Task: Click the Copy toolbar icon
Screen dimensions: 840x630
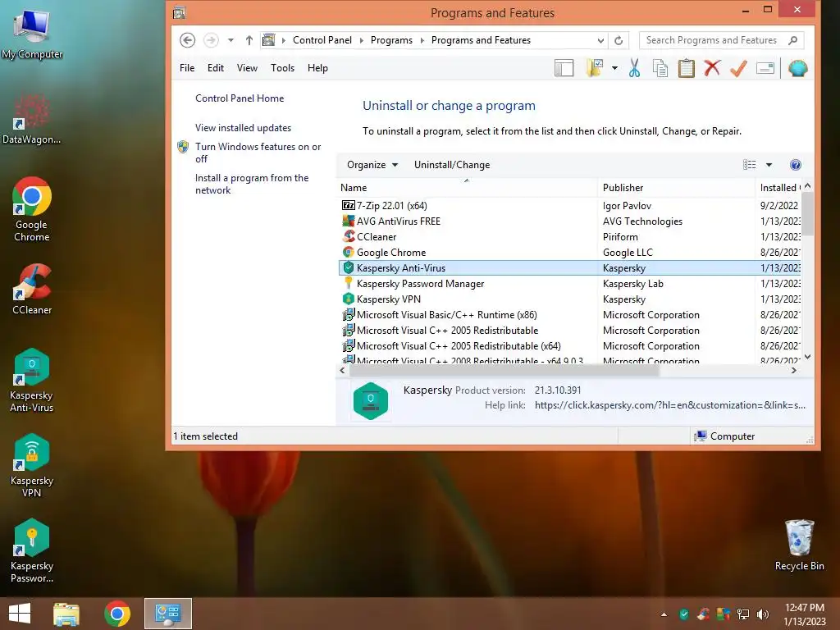Action: tap(660, 68)
